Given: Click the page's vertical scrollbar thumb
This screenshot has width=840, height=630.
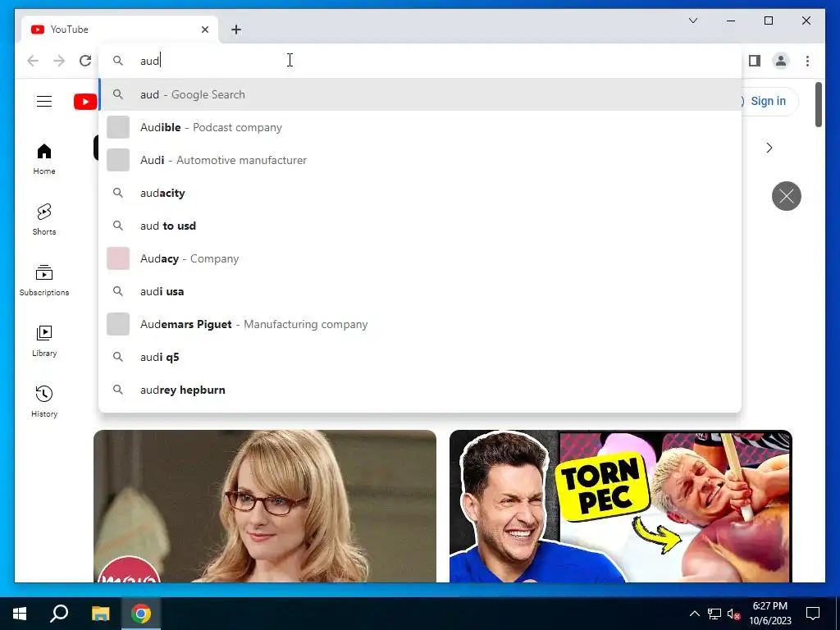Looking at the screenshot, I should tap(818, 105).
